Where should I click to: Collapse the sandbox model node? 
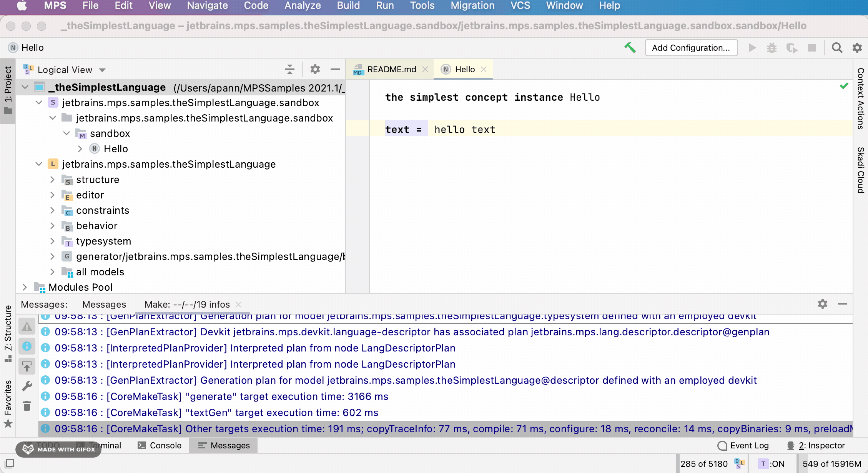click(x=67, y=133)
